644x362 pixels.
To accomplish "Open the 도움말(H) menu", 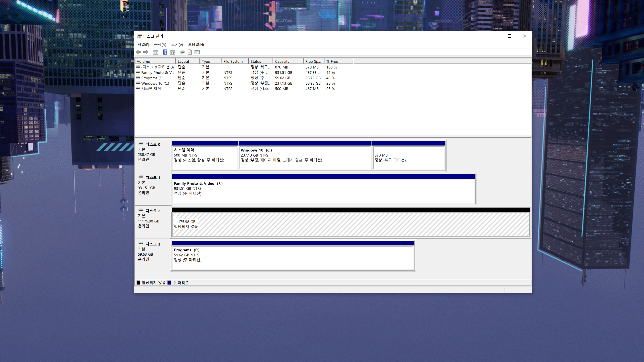I will tap(196, 45).
